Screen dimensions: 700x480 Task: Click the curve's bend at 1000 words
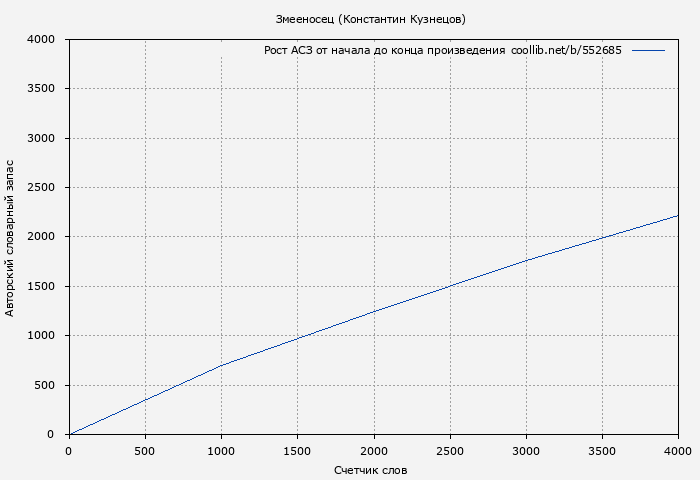point(221,365)
